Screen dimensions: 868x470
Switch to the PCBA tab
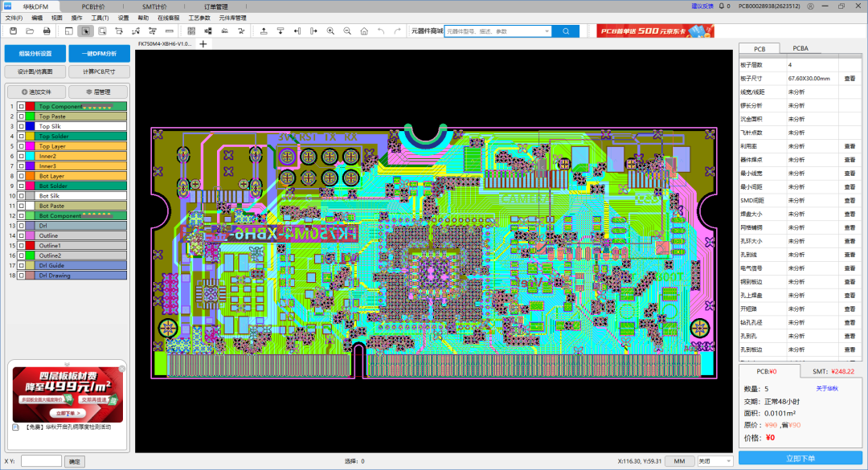800,48
